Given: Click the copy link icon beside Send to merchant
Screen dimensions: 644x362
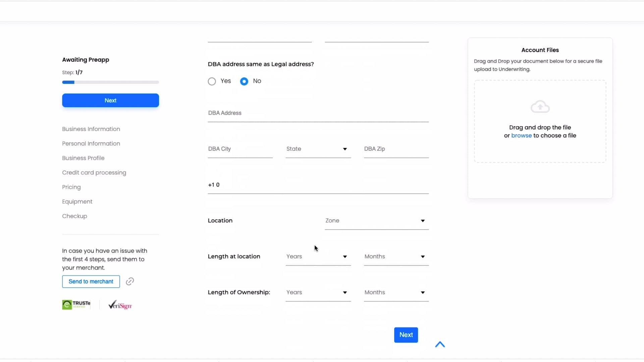Looking at the screenshot, I should click(x=130, y=282).
